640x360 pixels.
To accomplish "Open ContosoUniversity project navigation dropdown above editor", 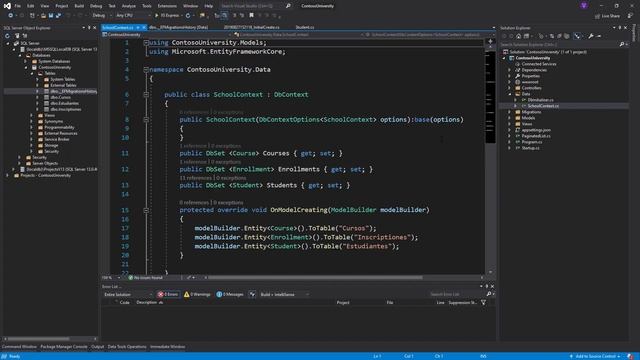I will 167,35.
